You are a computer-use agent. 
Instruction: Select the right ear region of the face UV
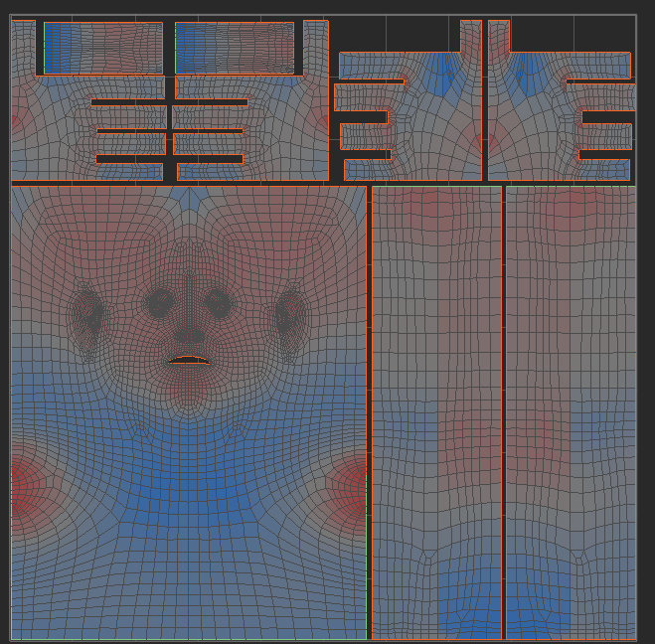pos(291,319)
